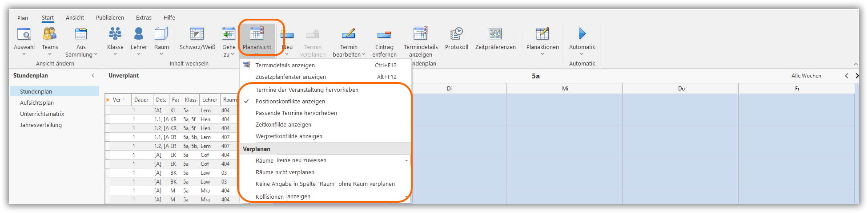Screen dimensions: 868x213
Task: Enable Zeitkonflikte anzeigen option
Action: (283, 125)
